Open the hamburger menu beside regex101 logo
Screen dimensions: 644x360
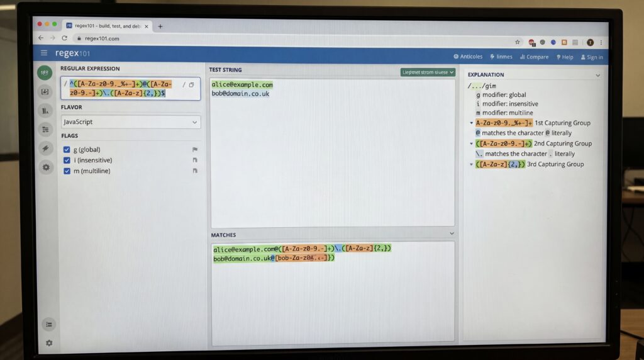44,53
